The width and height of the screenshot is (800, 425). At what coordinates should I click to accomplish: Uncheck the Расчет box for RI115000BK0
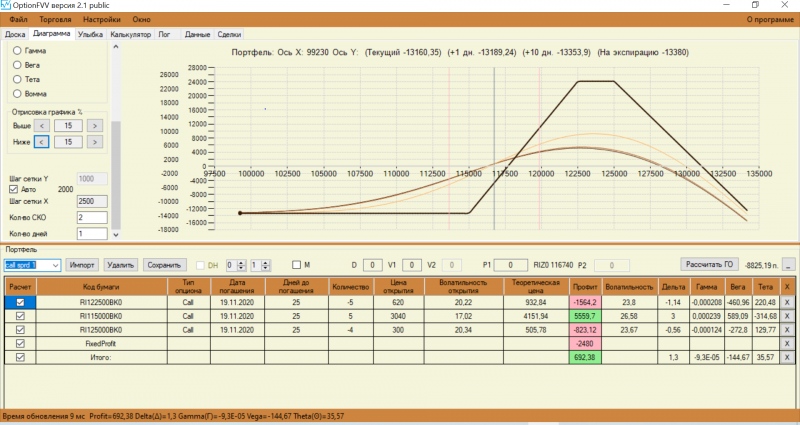tap(20, 316)
